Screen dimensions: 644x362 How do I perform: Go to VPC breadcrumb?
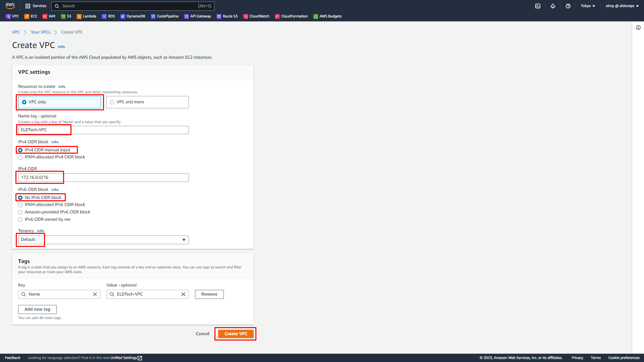(x=16, y=32)
